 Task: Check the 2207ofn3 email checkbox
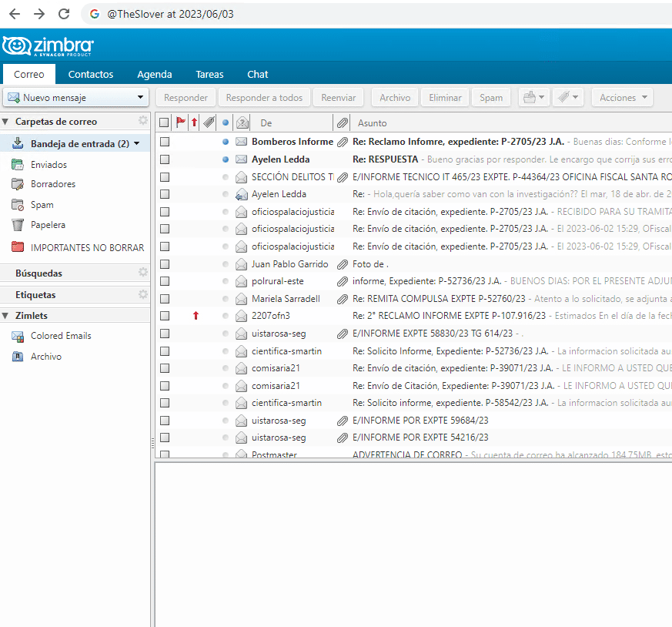[x=165, y=316]
